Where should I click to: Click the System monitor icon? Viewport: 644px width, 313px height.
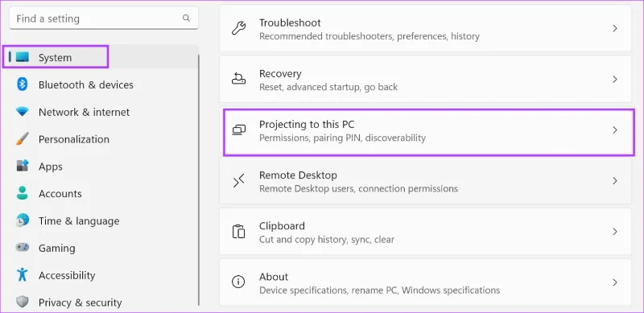coord(23,57)
